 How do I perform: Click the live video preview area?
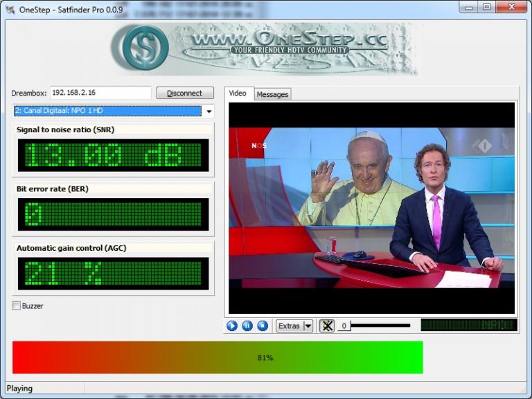click(371, 208)
